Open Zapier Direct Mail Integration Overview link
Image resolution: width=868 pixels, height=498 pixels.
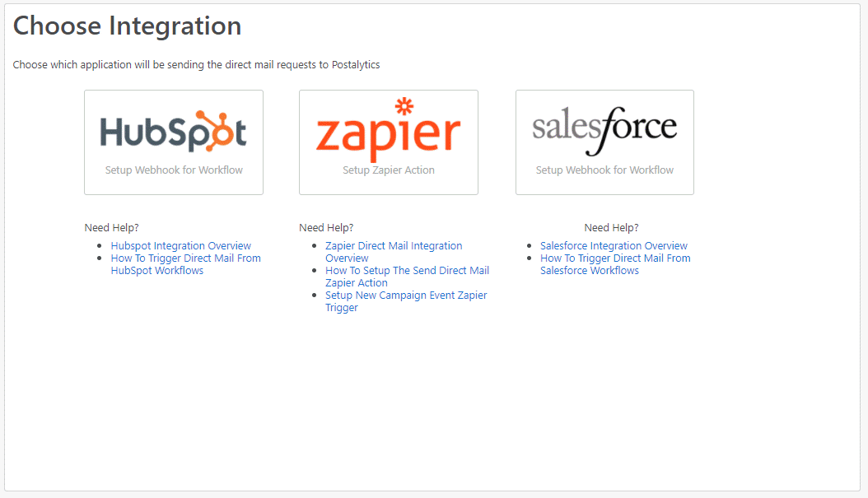tap(394, 252)
